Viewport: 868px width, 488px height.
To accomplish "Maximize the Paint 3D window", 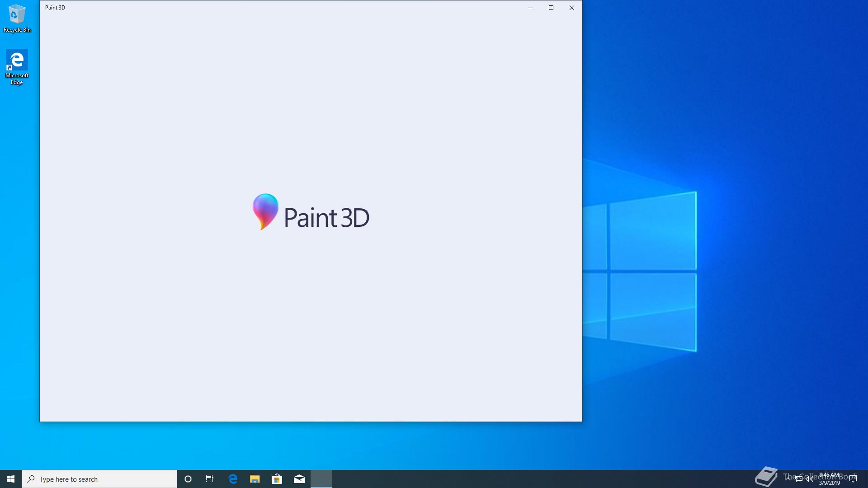I will click(x=551, y=8).
